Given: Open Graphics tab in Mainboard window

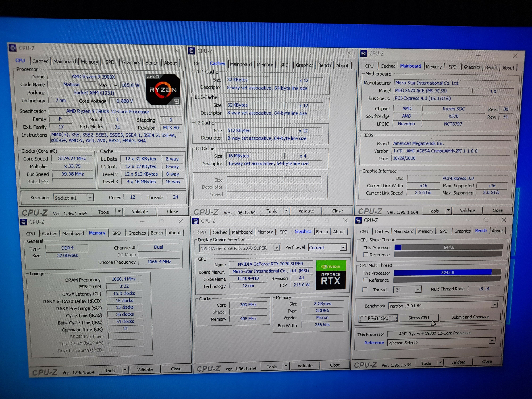Looking at the screenshot, I should click(x=472, y=67).
